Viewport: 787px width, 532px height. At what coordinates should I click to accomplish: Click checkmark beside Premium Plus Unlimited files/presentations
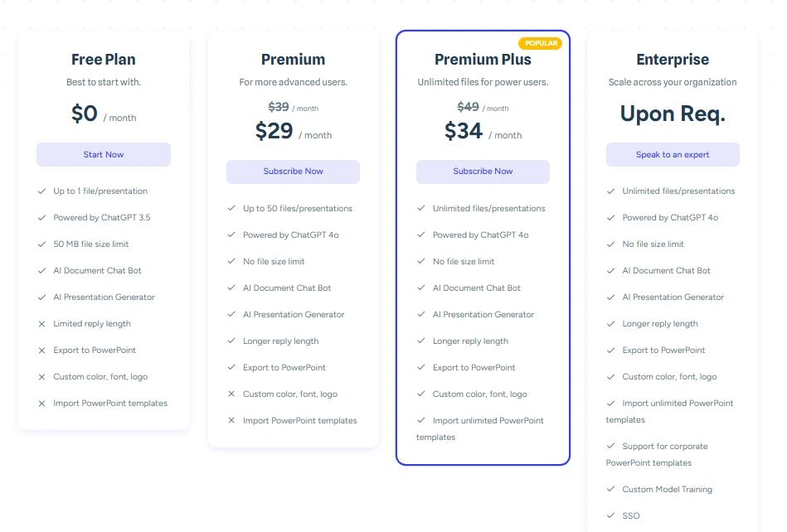tap(421, 209)
